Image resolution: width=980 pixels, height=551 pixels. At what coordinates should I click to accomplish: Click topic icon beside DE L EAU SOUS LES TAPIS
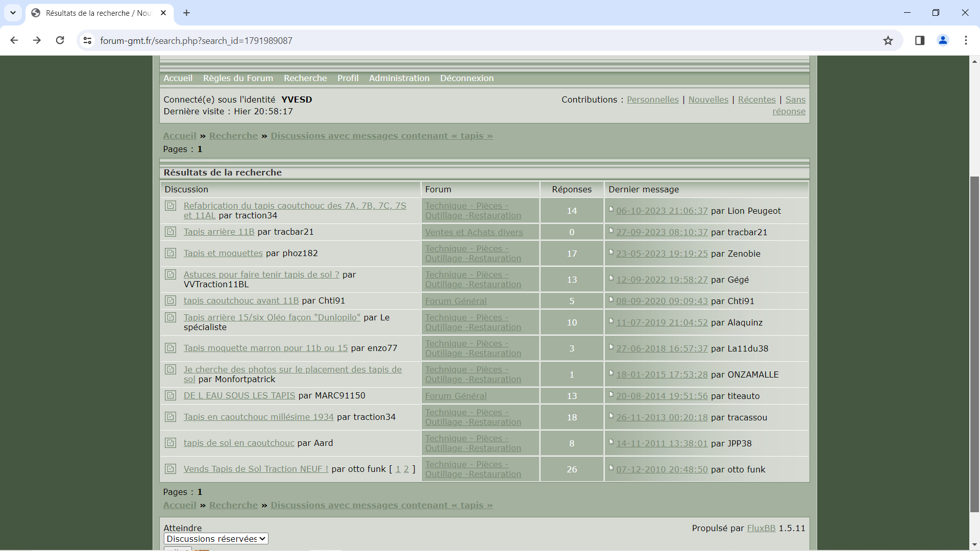(x=170, y=395)
